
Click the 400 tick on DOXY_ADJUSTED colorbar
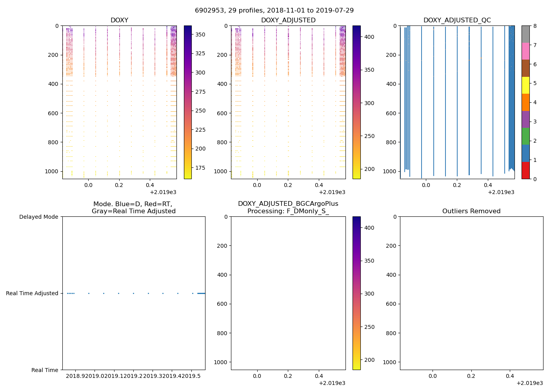point(369,37)
